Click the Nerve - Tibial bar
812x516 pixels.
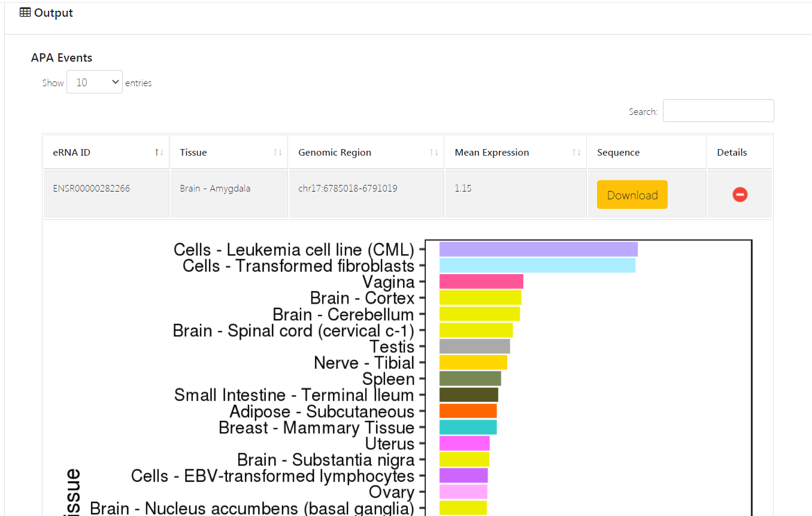tap(473, 363)
